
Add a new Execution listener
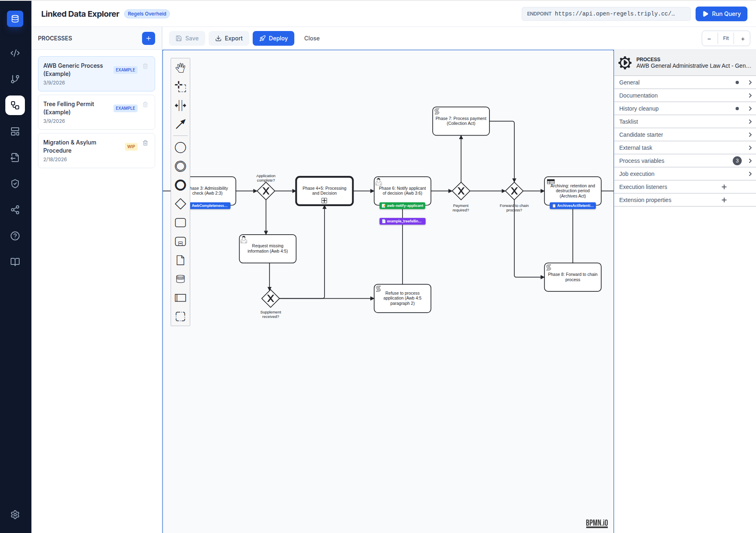point(724,187)
